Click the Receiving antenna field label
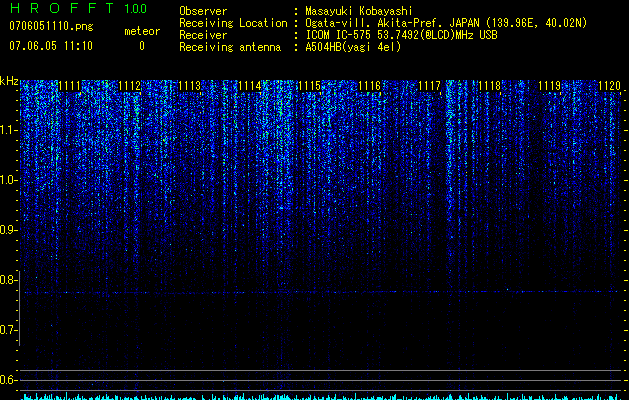 230,47
